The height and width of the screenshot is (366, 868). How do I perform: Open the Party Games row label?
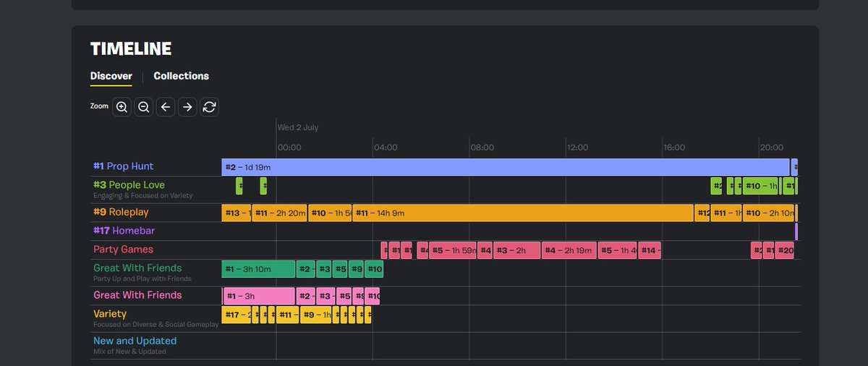pyautogui.click(x=123, y=250)
